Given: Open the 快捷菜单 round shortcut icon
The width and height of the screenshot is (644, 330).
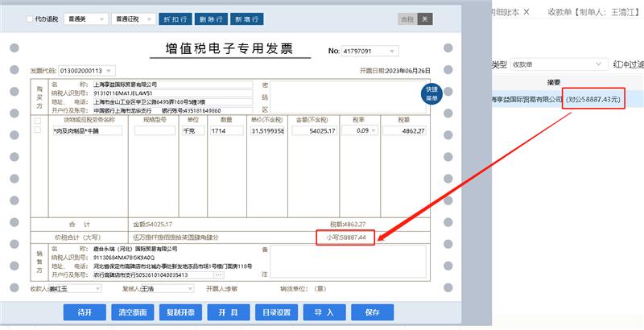Looking at the screenshot, I should (x=431, y=93).
